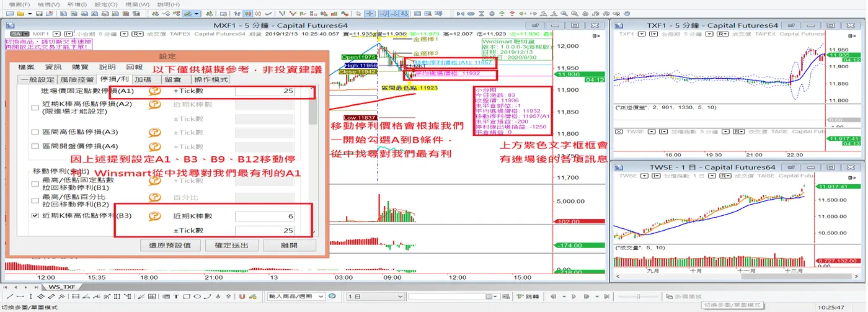Enable 近期K棒高低點停損(A2) checkbox
This screenshot has height=312, width=868.
point(35,107)
